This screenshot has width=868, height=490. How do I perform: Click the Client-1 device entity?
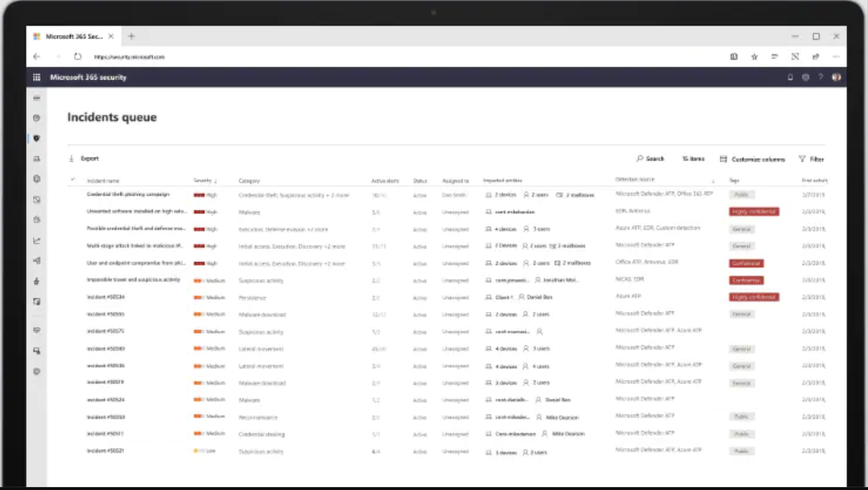(499, 297)
